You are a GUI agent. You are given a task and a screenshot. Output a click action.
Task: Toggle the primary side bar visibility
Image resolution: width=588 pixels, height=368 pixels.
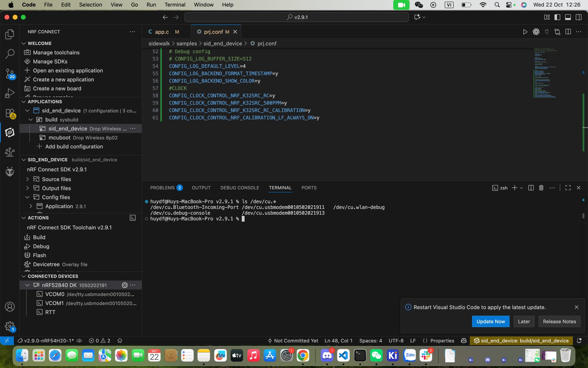(x=557, y=17)
